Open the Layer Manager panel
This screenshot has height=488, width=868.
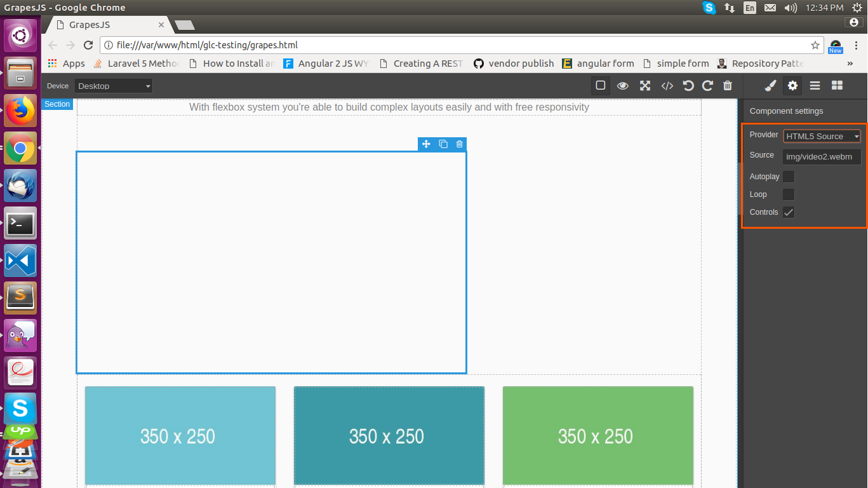pyautogui.click(x=815, y=85)
